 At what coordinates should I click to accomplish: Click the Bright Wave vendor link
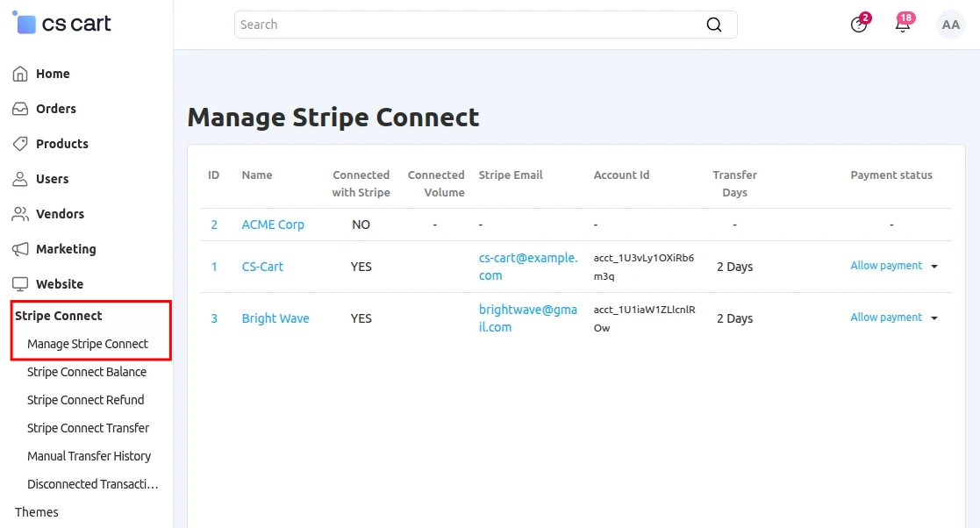tap(275, 318)
